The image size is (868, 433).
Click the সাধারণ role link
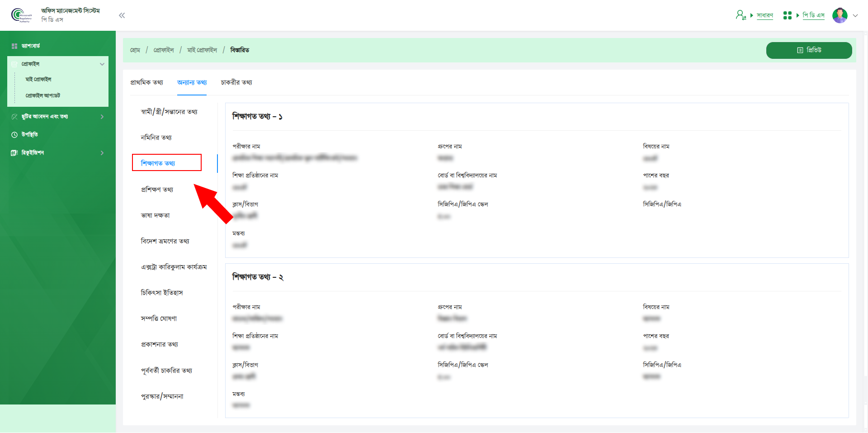coord(764,15)
